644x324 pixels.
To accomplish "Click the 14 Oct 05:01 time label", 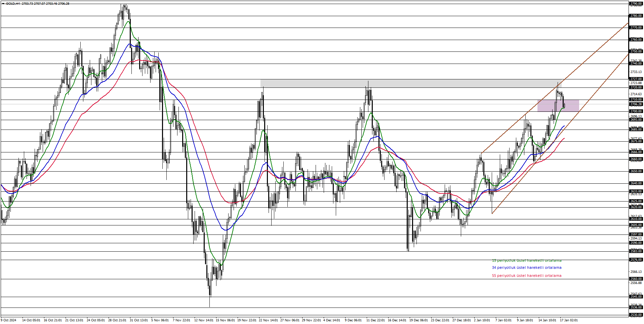I will [31, 320].
